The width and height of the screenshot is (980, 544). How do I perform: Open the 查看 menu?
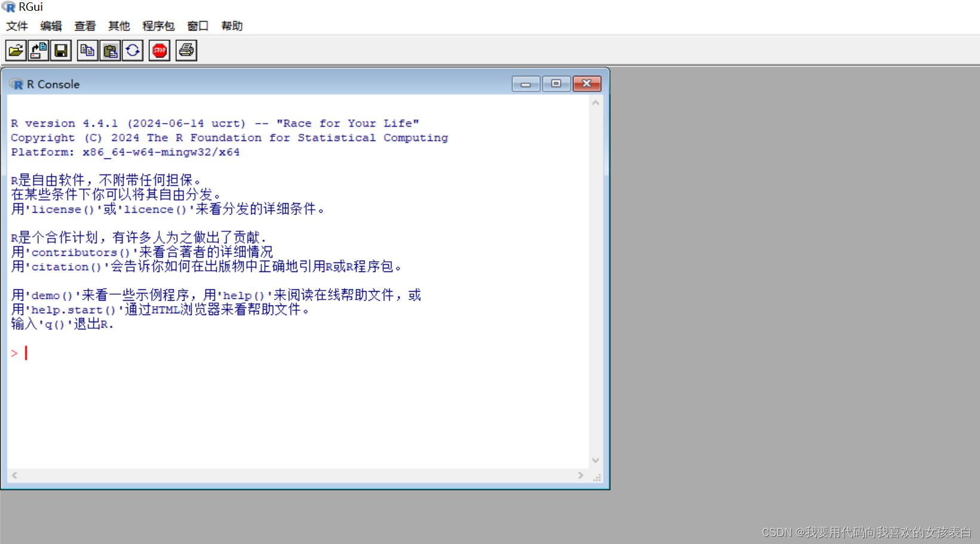click(x=85, y=26)
